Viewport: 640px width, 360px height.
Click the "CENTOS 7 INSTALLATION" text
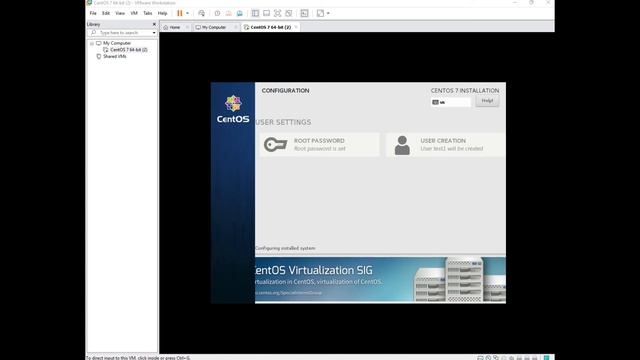point(465,91)
